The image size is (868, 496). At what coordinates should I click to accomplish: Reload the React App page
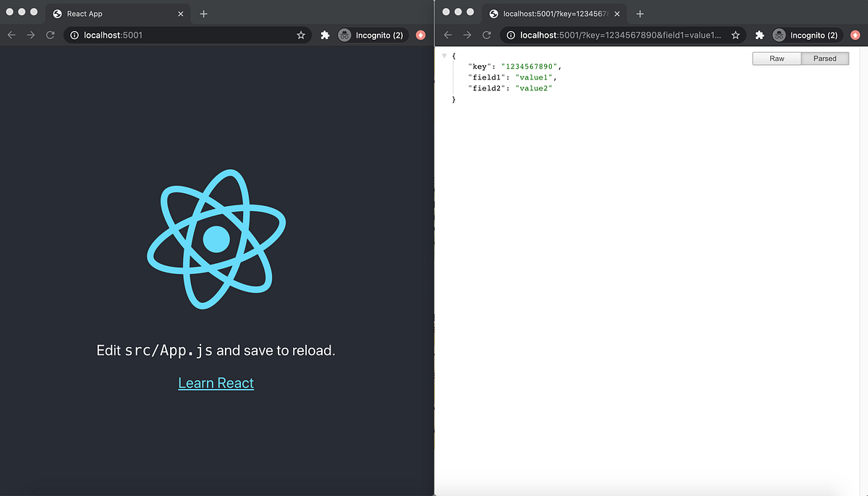click(49, 34)
